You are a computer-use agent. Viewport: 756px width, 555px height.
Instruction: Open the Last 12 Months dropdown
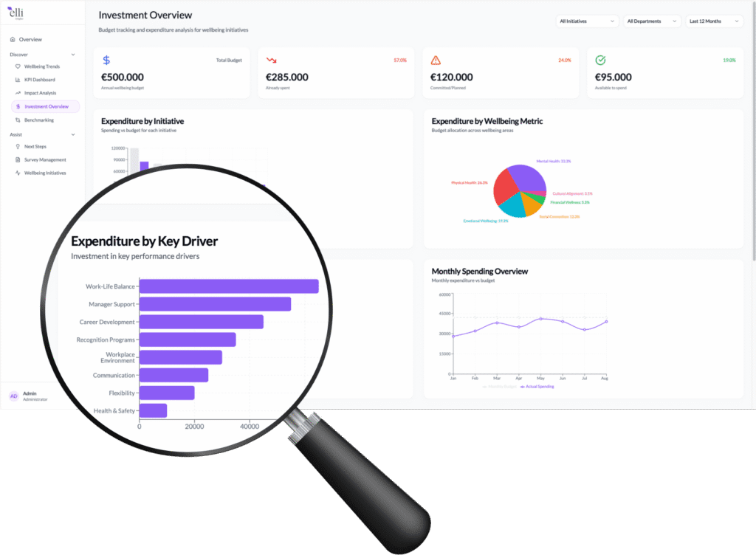pyautogui.click(x=714, y=21)
